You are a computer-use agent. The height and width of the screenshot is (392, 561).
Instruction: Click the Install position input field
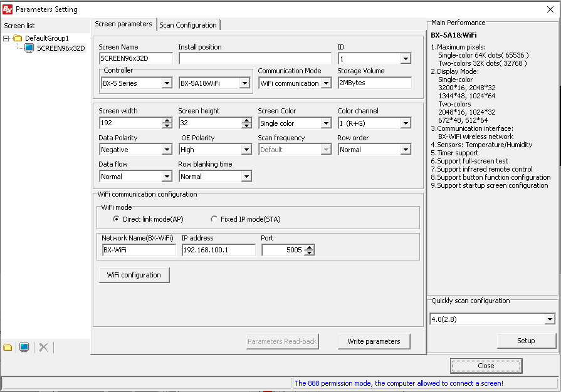pyautogui.click(x=255, y=59)
